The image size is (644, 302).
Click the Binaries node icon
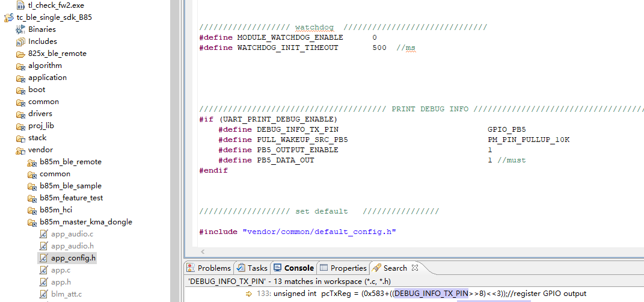[20, 29]
